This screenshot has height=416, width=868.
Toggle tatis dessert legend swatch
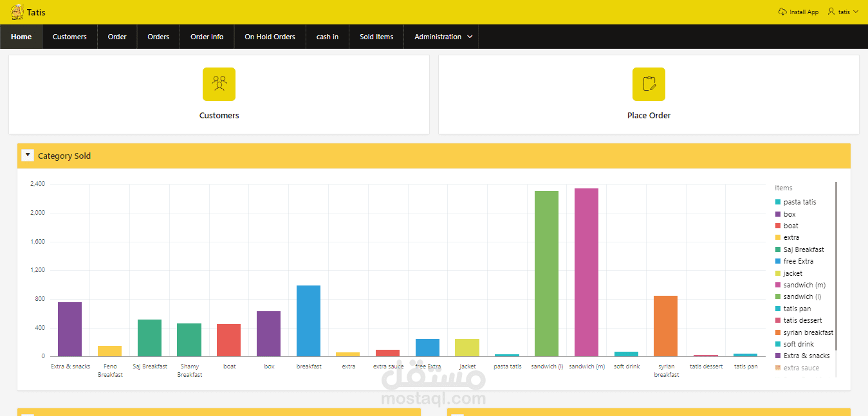[x=778, y=320]
